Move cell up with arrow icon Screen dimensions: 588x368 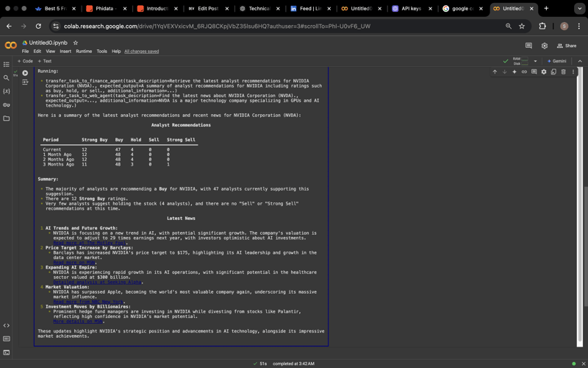tap(495, 72)
